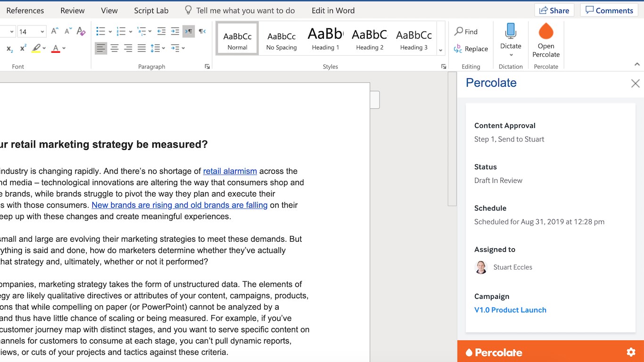Click Find in Editing group
Viewport: 644px width, 362px height.
(466, 32)
